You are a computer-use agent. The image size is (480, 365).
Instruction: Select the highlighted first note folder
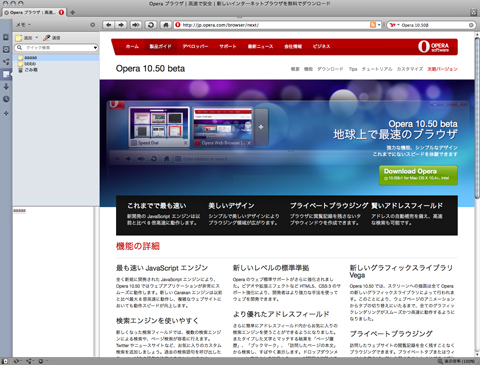click(x=56, y=58)
